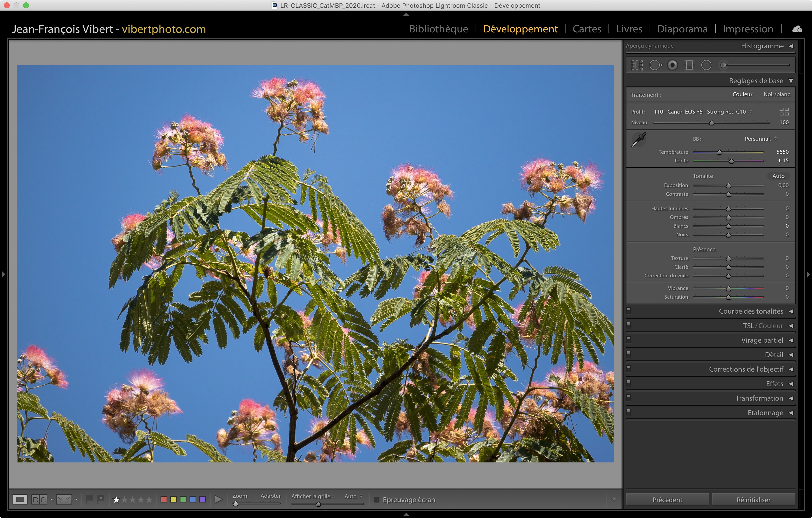This screenshot has width=812, height=518.
Task: Open the profile browser grid icon
Action: 784,112
